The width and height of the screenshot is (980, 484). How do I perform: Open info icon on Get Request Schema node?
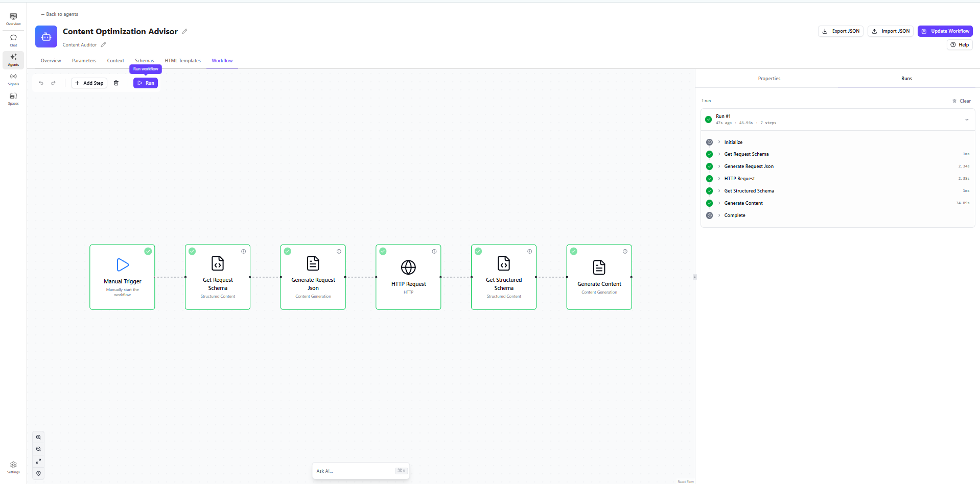[244, 251]
